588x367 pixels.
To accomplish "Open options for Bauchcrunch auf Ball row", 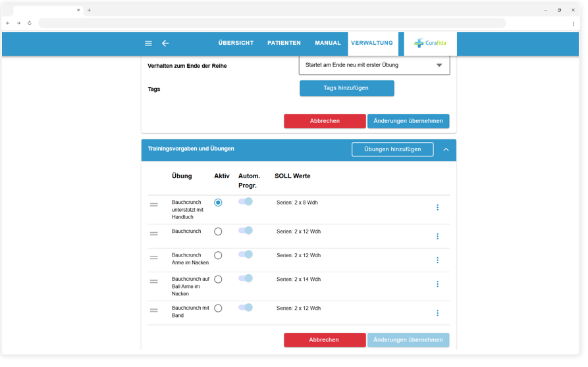I will pyautogui.click(x=438, y=284).
